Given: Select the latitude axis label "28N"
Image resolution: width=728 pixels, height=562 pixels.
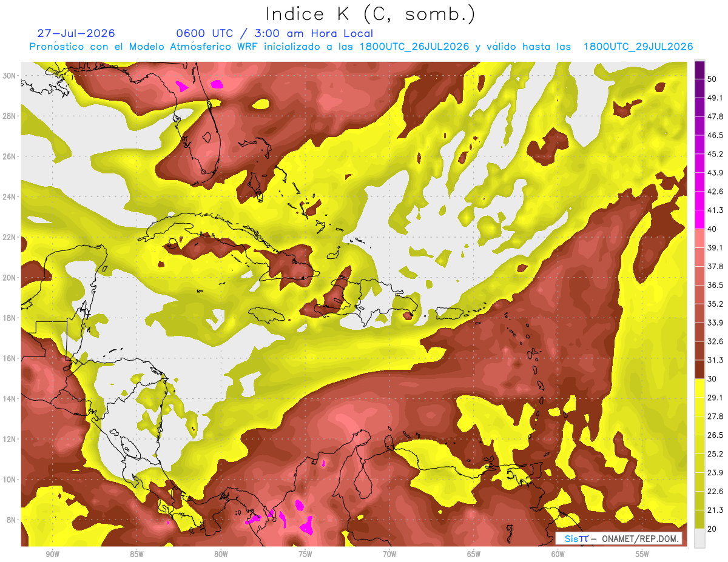Looking at the screenshot, I should pyautogui.click(x=9, y=116).
